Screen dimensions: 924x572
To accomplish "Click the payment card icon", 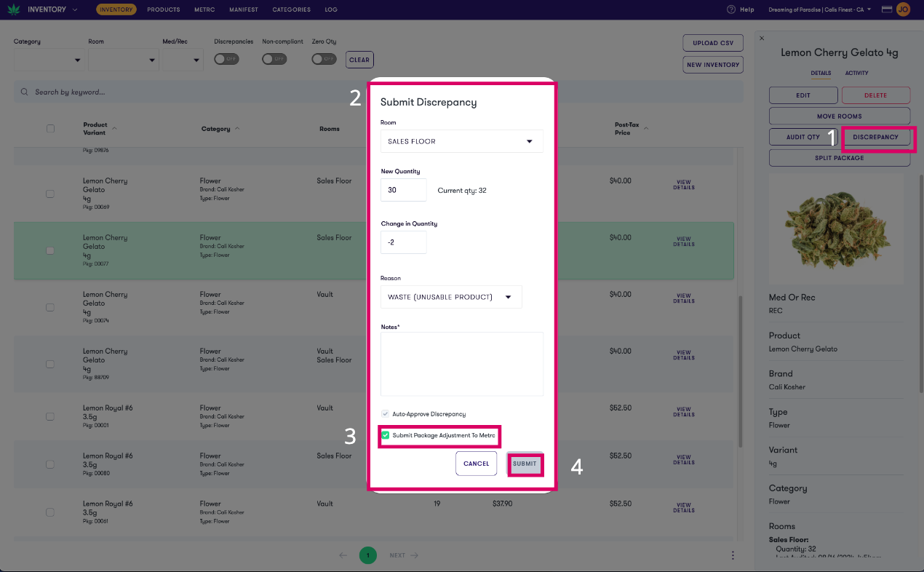I will (x=886, y=9).
